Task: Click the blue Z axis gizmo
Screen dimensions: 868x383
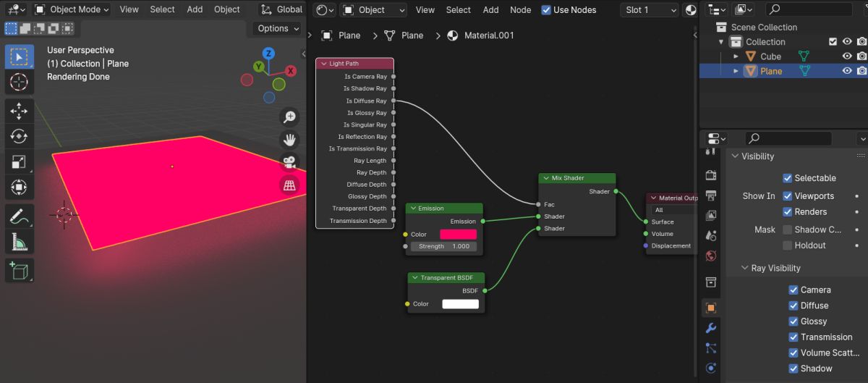Action: (x=268, y=54)
